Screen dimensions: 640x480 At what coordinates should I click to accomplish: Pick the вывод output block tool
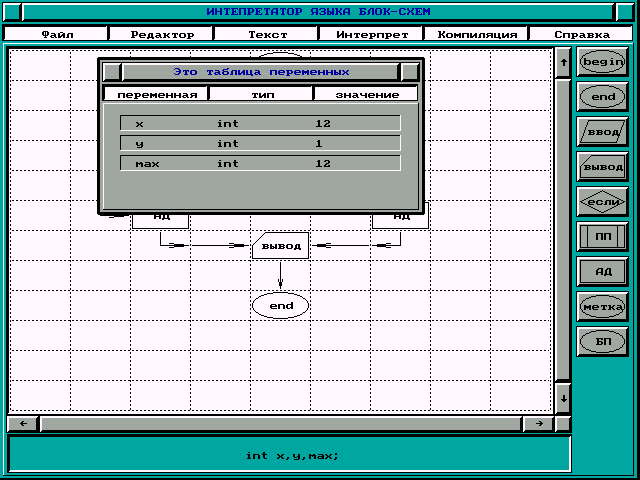point(602,167)
